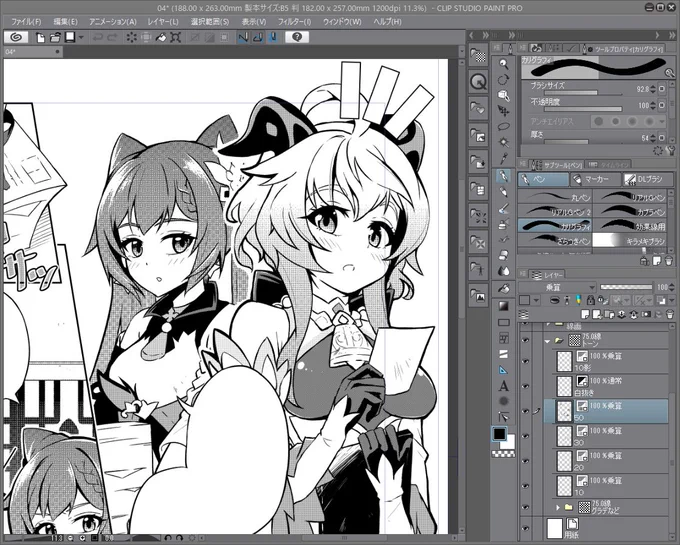The width and height of the screenshot is (680, 545).
Task: Open the フィルター(I) menu
Action: click(294, 22)
